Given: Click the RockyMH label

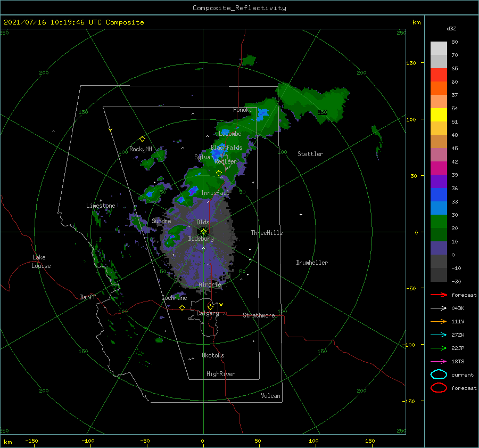Looking at the screenshot, I should (x=141, y=149).
